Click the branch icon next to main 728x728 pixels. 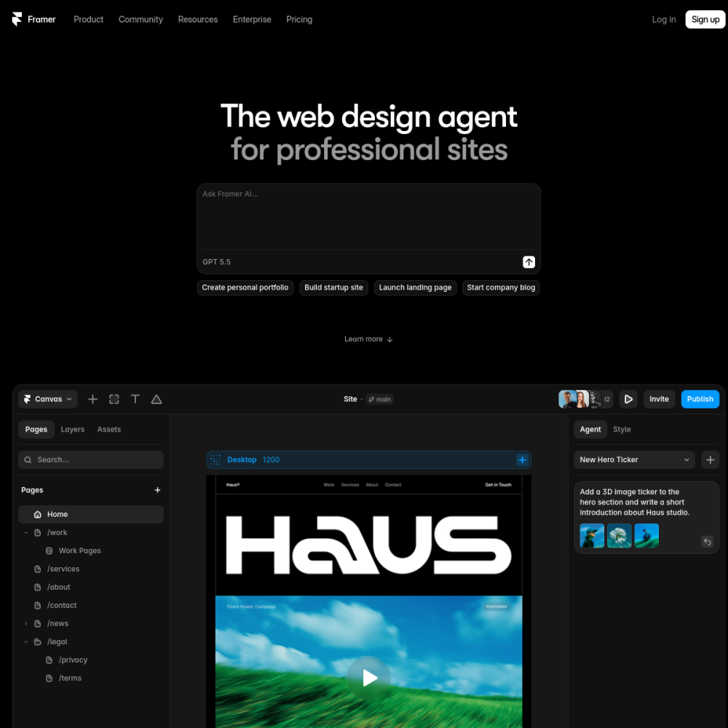click(x=371, y=399)
